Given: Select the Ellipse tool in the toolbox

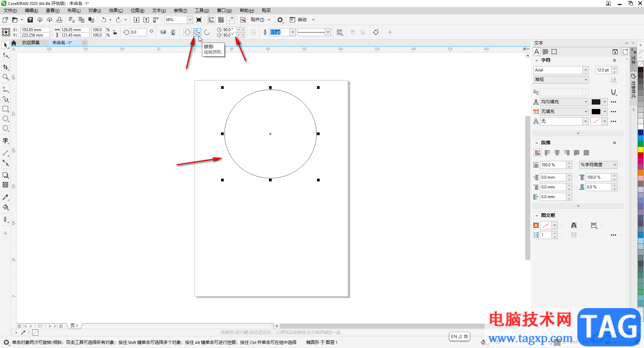Looking at the screenshot, I should [5, 119].
